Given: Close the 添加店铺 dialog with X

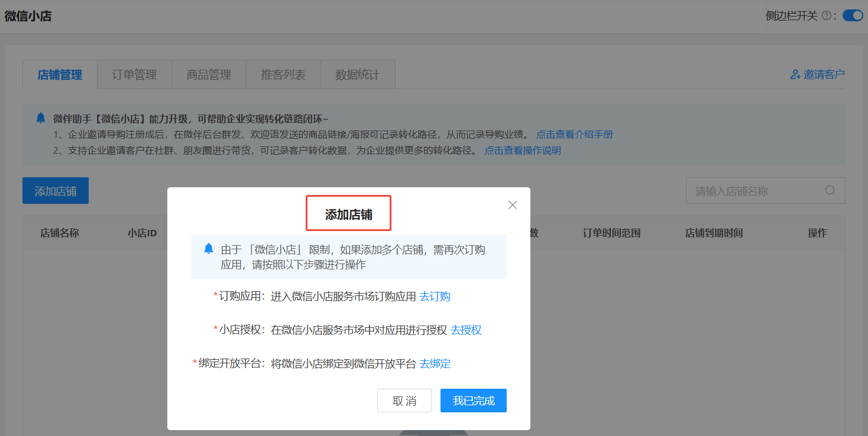Looking at the screenshot, I should click(x=513, y=205).
